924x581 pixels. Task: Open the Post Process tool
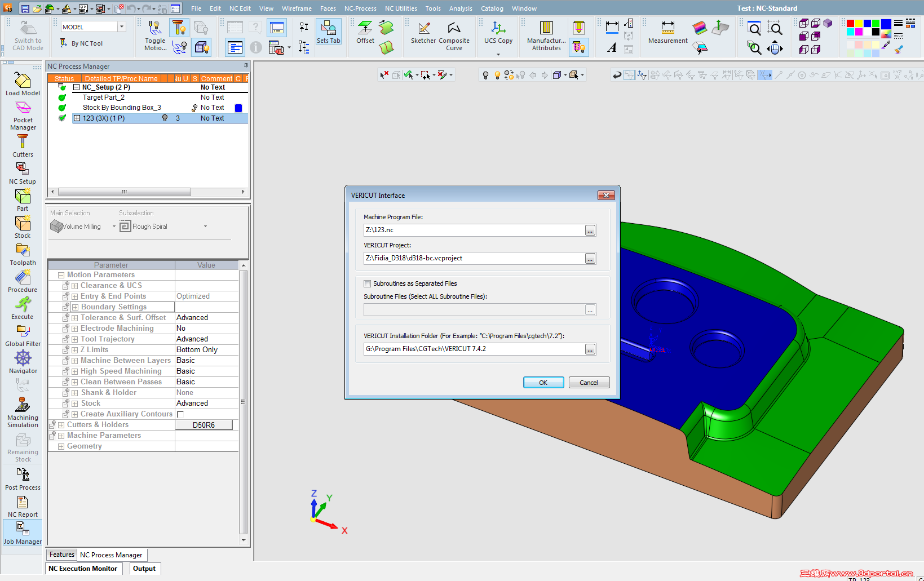point(23,480)
